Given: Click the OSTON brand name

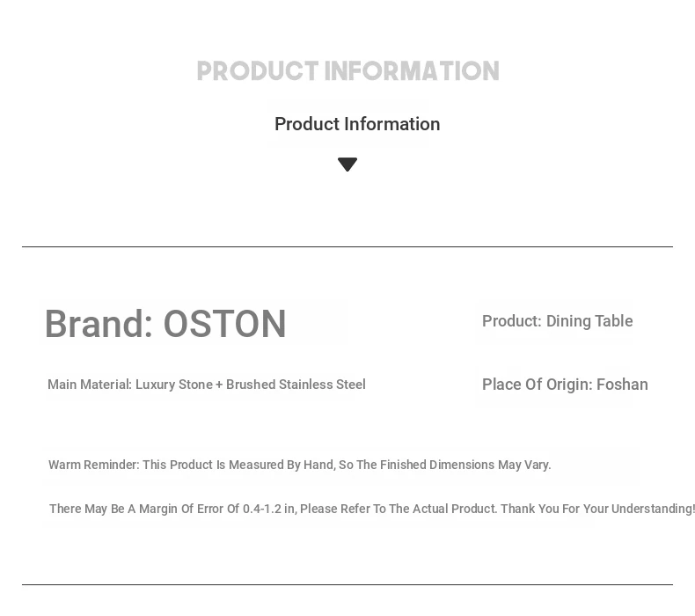Looking at the screenshot, I should 224,324.
